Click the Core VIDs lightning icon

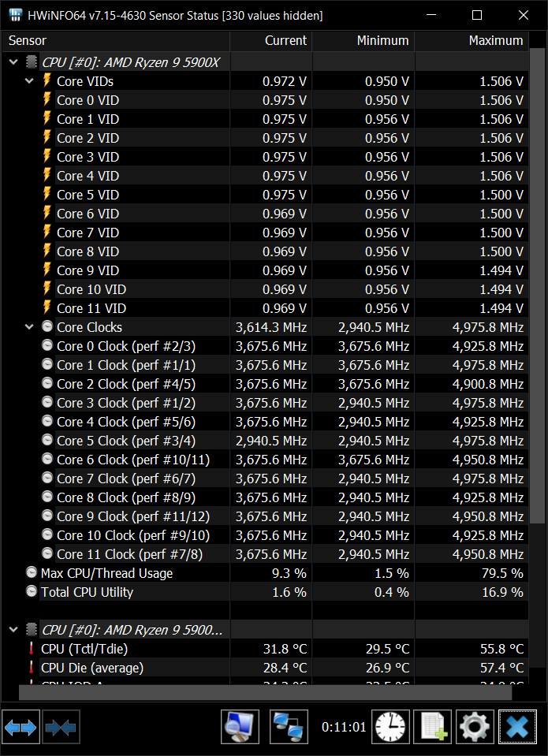[x=47, y=80]
